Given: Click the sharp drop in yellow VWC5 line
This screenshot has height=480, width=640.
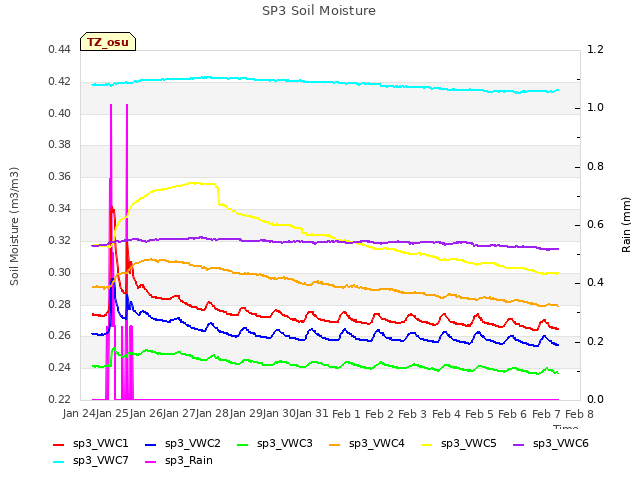Looking at the screenshot, I should [218, 195].
